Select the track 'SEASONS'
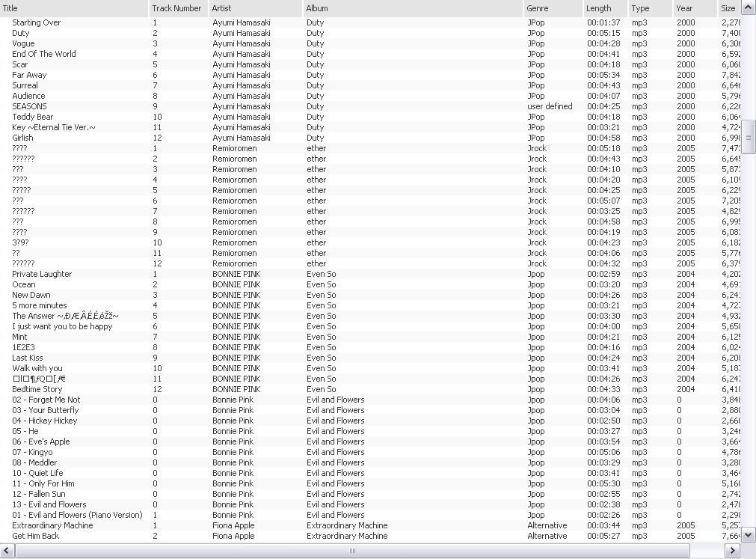The height and width of the screenshot is (559, 756). click(29, 106)
